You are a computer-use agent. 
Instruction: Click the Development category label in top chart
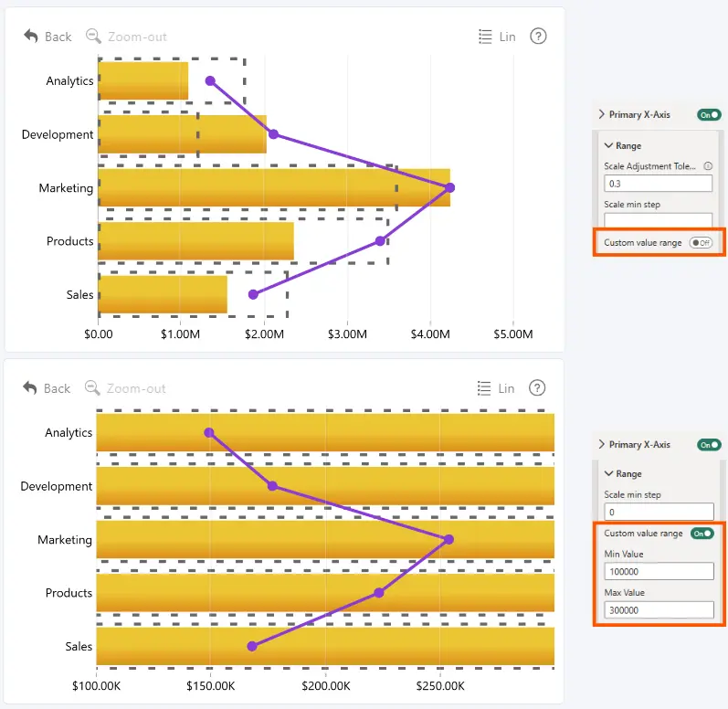pyautogui.click(x=58, y=134)
